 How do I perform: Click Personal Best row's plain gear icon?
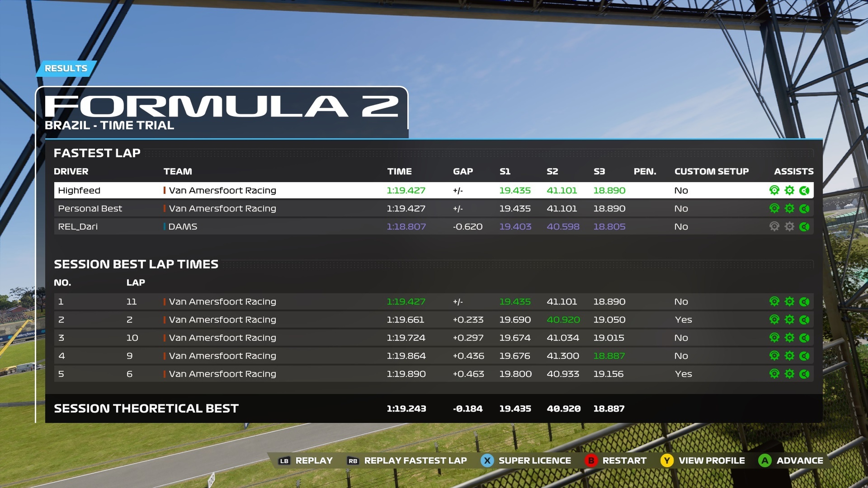[x=789, y=208]
